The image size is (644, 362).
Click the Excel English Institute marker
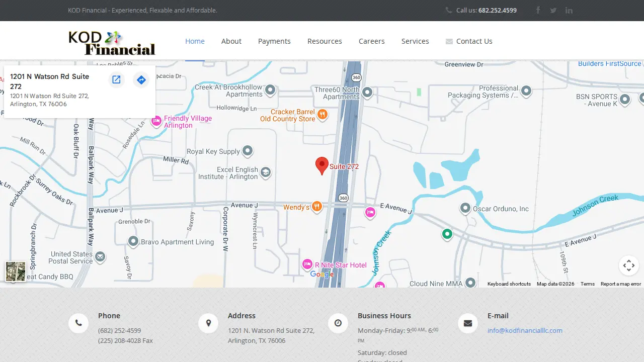(x=266, y=173)
